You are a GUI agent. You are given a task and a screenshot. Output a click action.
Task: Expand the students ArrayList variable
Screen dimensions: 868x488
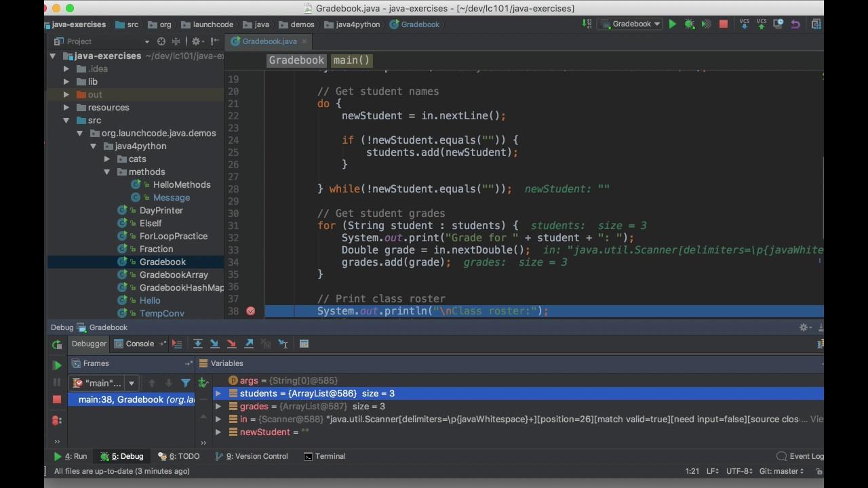point(218,394)
